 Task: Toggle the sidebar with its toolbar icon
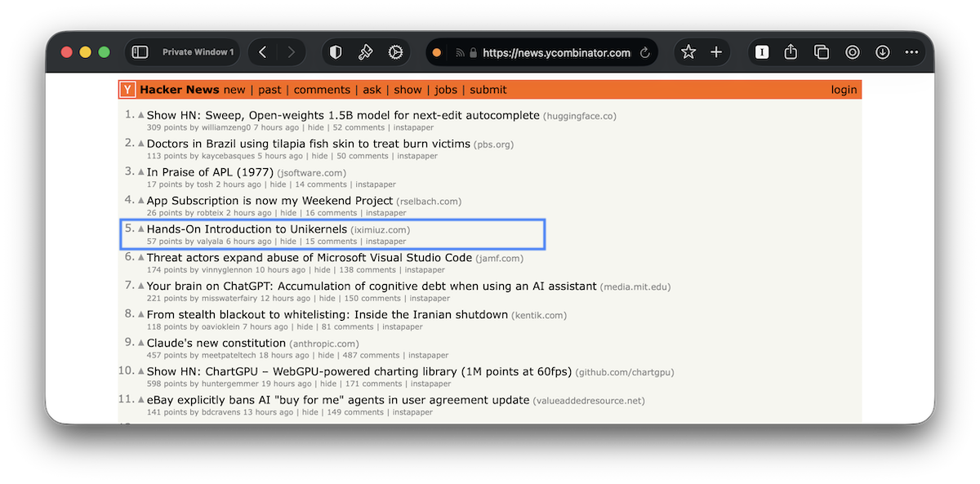click(140, 51)
